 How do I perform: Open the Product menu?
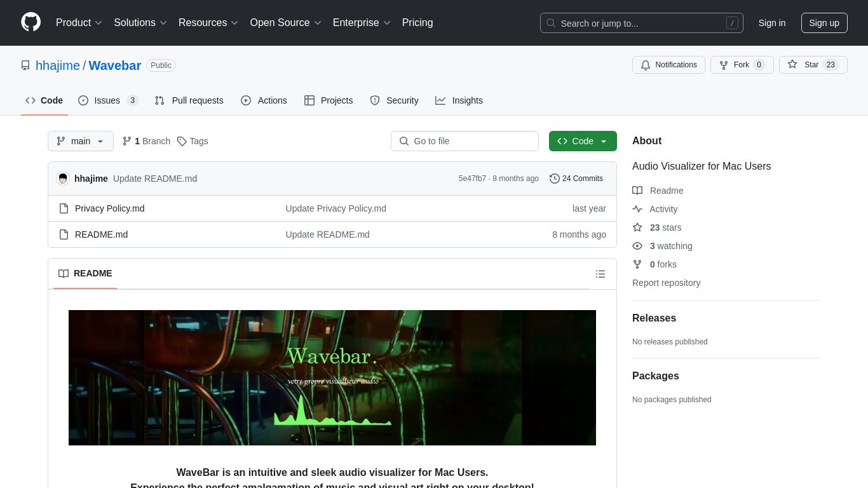point(79,23)
